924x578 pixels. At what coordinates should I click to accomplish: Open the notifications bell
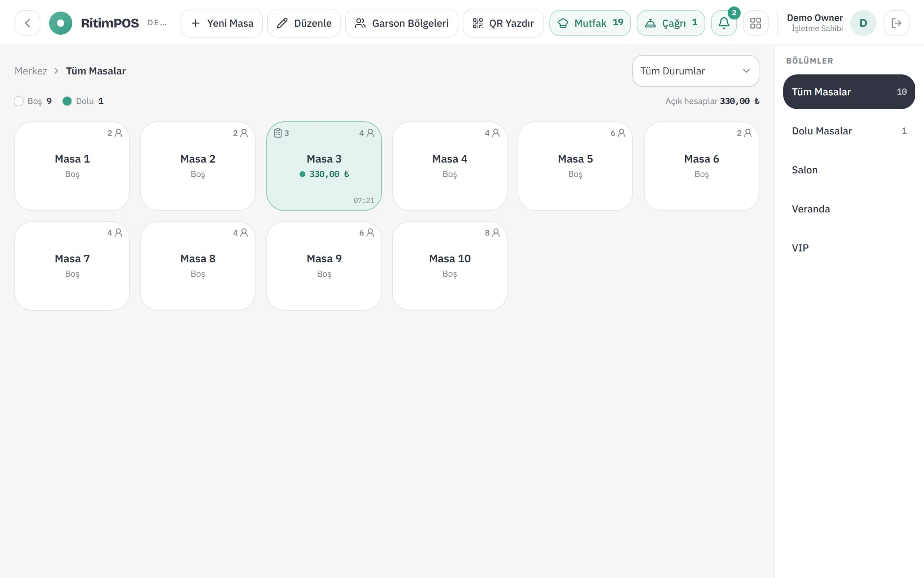click(724, 23)
